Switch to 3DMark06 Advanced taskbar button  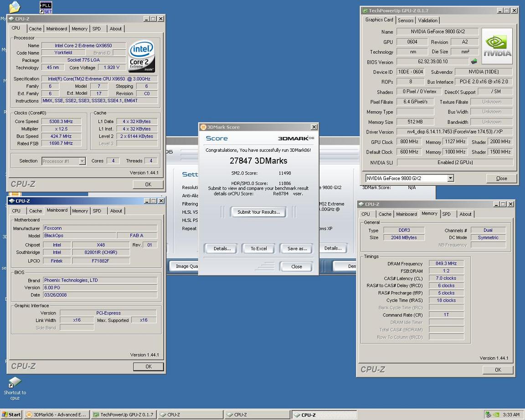pos(57,415)
